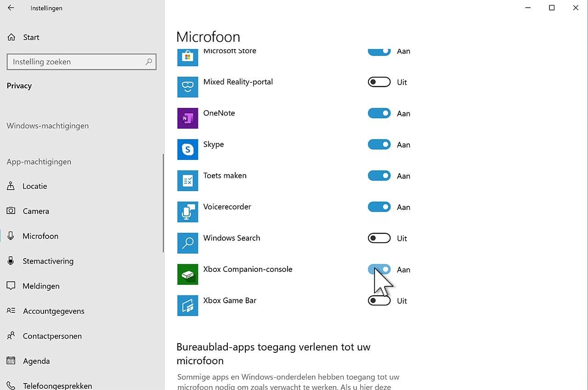Screen dimensions: 588x390
Task: Click the Voicerecorder label
Action: point(227,207)
